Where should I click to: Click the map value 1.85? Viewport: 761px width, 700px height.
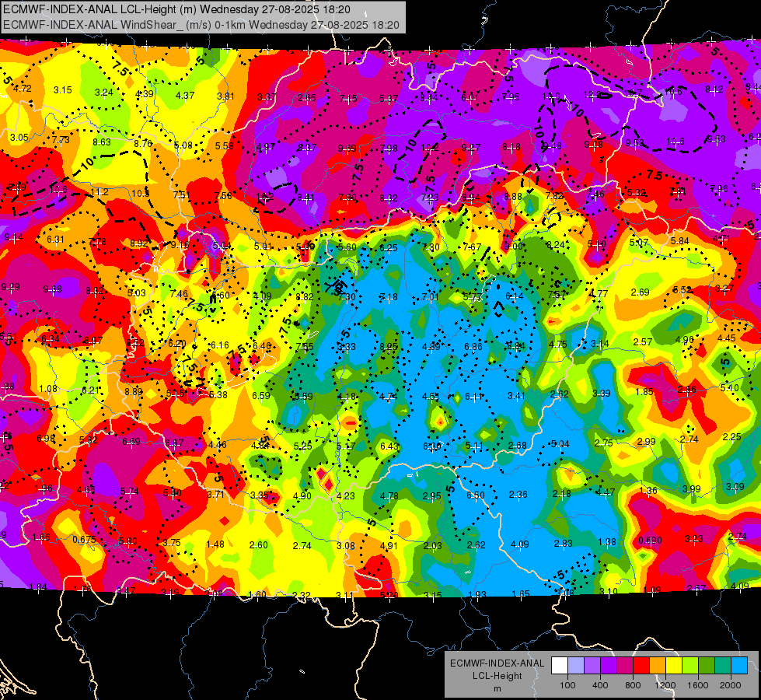(644, 391)
